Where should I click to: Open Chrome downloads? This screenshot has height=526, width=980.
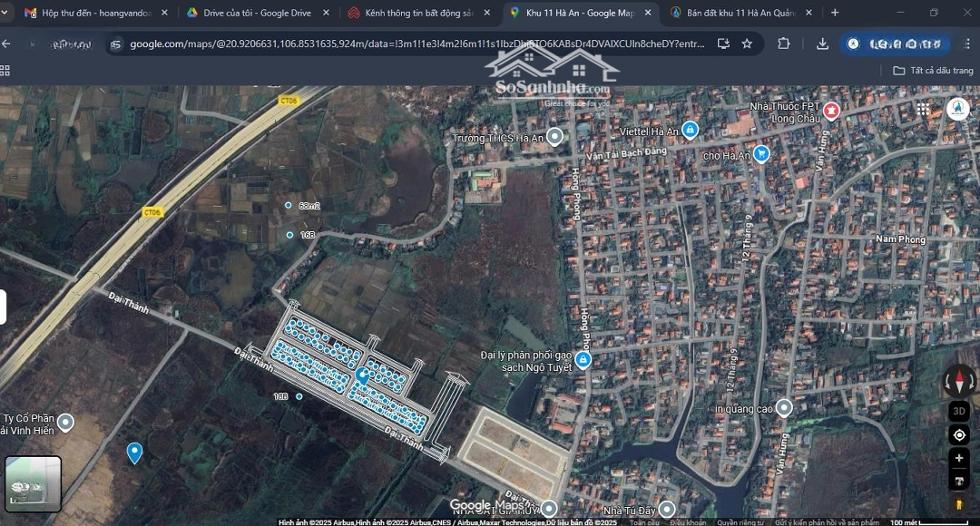[x=822, y=44]
